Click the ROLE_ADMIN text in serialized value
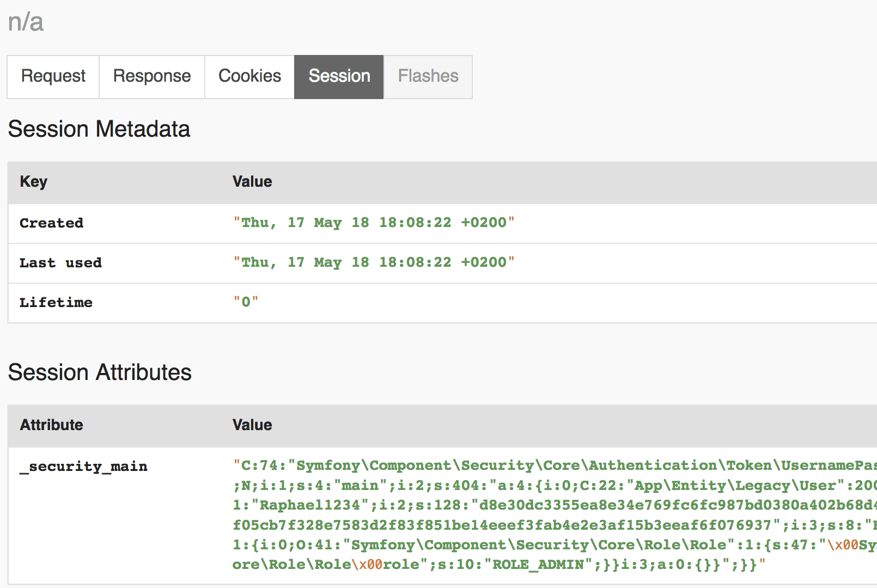 538,565
